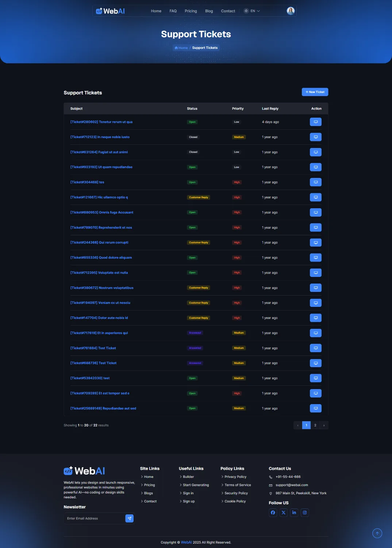Open view icon for Ticket#631264

(x=315, y=152)
